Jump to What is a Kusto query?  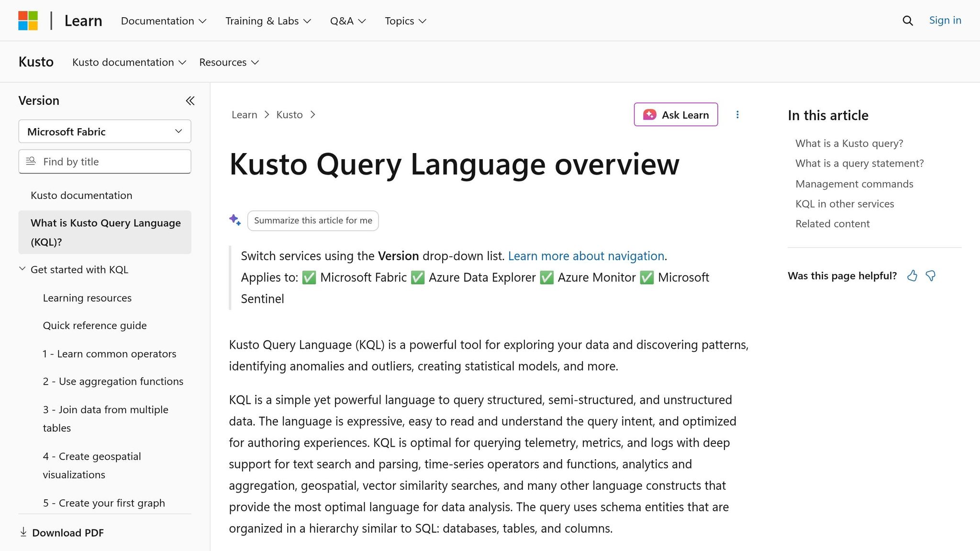point(849,143)
